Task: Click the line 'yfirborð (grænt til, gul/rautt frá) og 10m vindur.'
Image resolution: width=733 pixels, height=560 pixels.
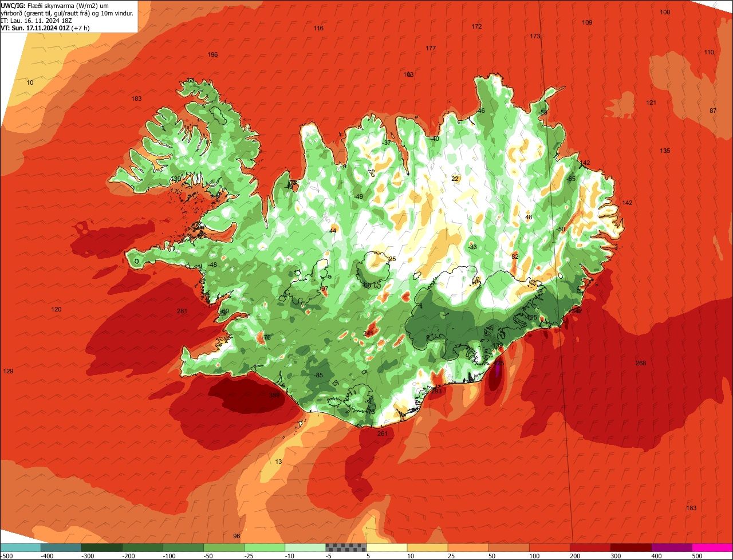Action: (67, 13)
